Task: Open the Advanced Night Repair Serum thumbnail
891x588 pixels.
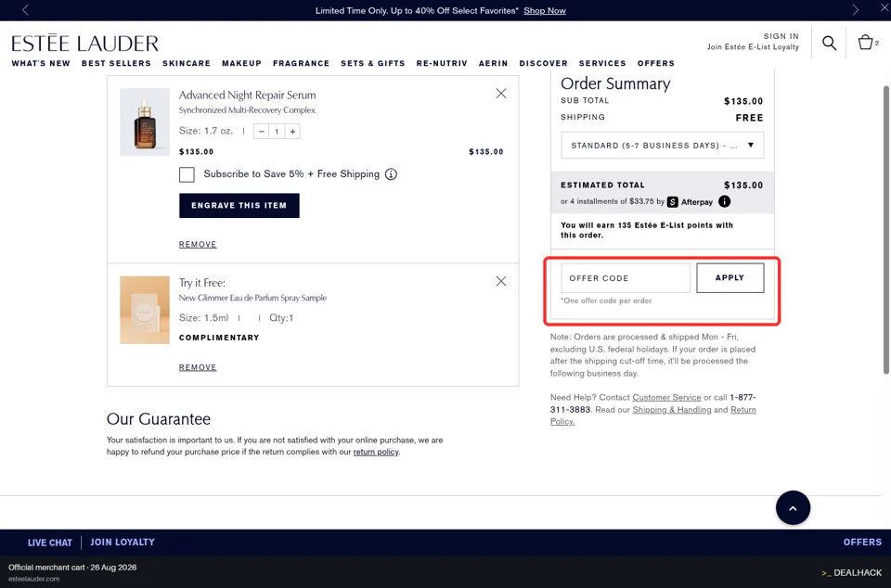Action: point(145,122)
